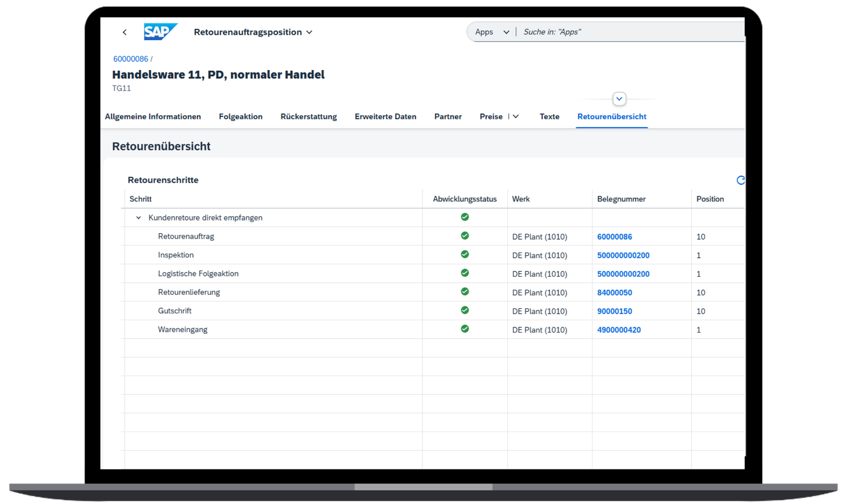
Task: Collapse Kundenretoure direkt empfangen row
Action: [x=138, y=218]
